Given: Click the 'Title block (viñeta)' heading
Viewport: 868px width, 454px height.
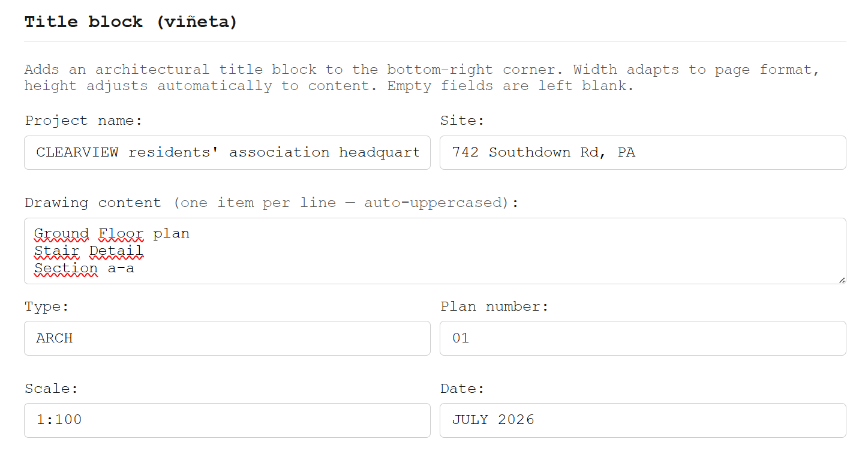Looking at the screenshot, I should point(130,22).
